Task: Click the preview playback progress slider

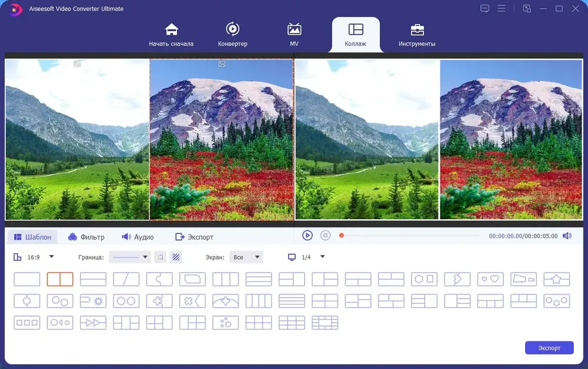Action: (x=409, y=236)
